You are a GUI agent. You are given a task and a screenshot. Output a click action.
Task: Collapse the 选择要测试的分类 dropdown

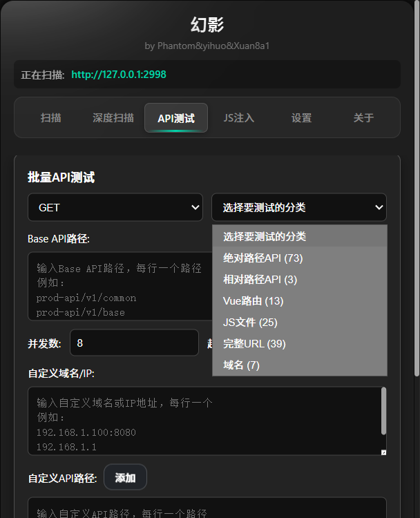(298, 207)
